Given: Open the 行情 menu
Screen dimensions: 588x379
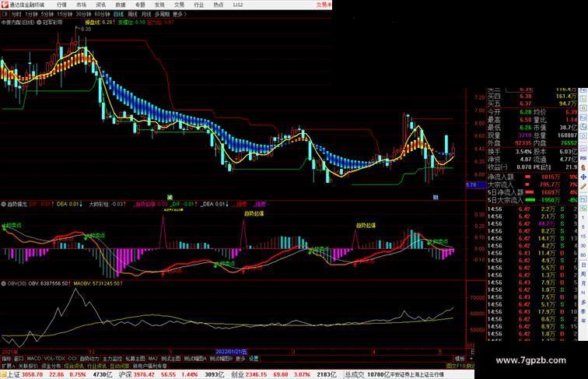Looking at the screenshot, I should click(x=61, y=5).
